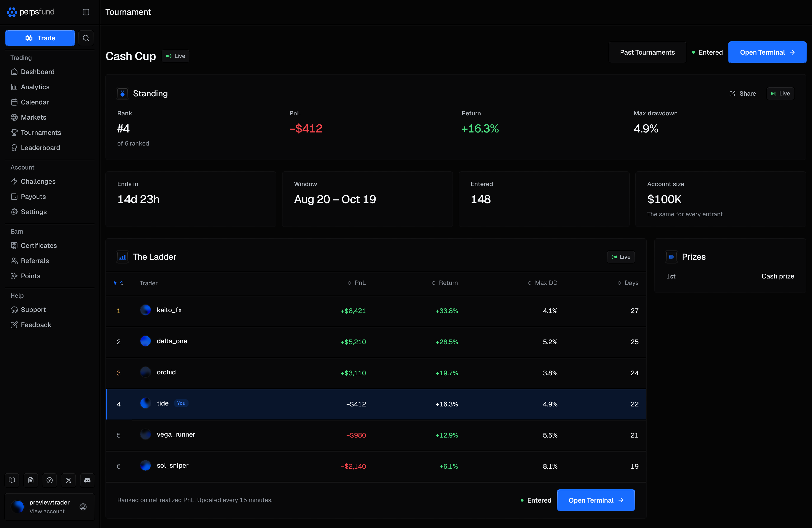Open the Discord icon
The image size is (812, 528).
click(x=87, y=480)
